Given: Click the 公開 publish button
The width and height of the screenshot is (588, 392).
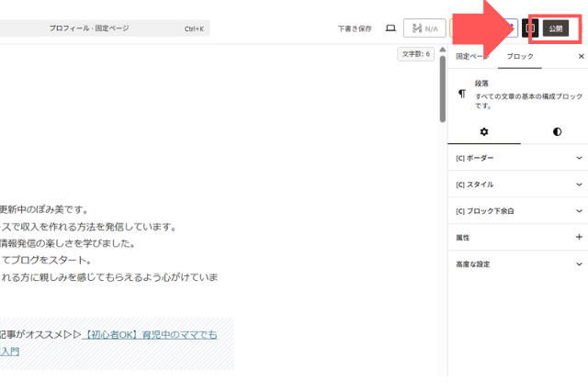Looking at the screenshot, I should [x=555, y=28].
